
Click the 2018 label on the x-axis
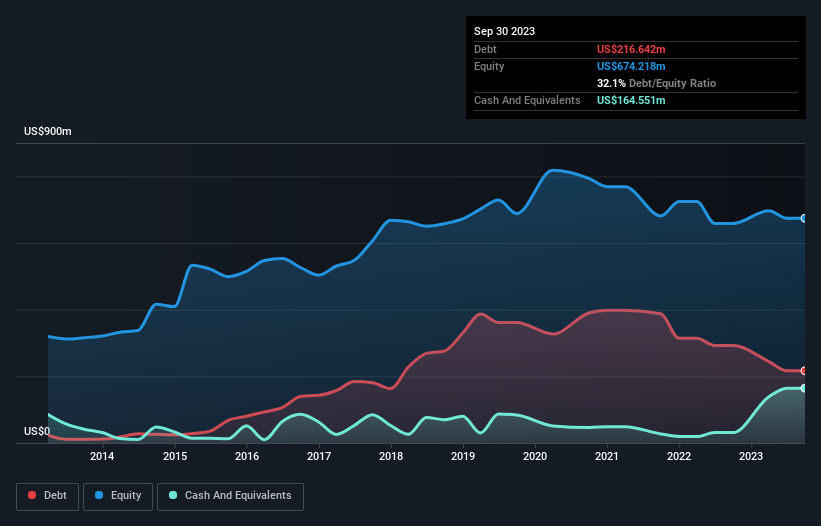(391, 457)
